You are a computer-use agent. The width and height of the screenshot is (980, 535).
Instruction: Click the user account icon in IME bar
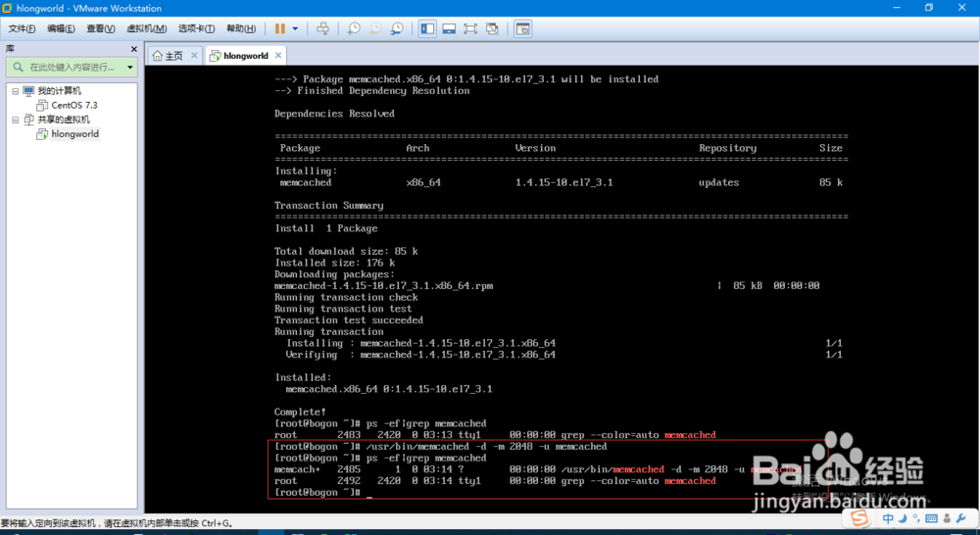(947, 518)
